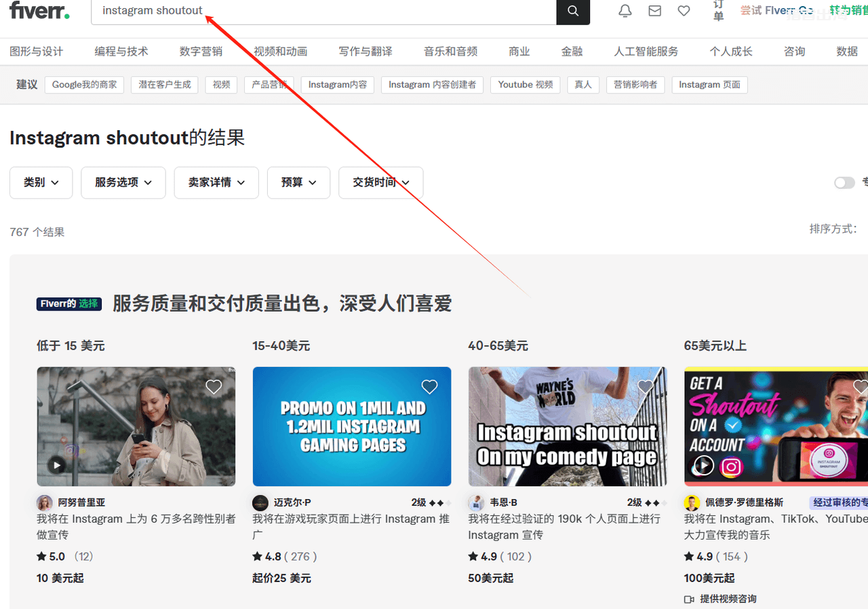
Task: Open 视频和动画 category menu
Action: (281, 52)
